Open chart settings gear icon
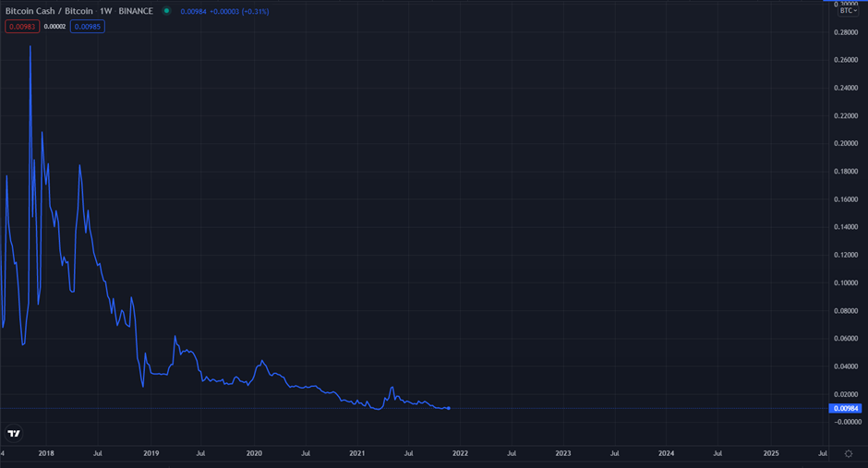The width and height of the screenshot is (868, 468). (x=848, y=453)
